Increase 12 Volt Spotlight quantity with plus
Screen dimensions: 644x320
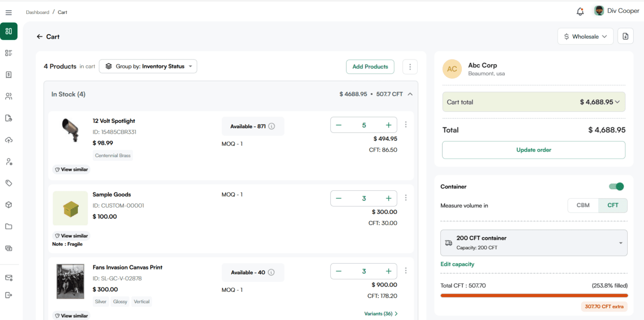[388, 125]
